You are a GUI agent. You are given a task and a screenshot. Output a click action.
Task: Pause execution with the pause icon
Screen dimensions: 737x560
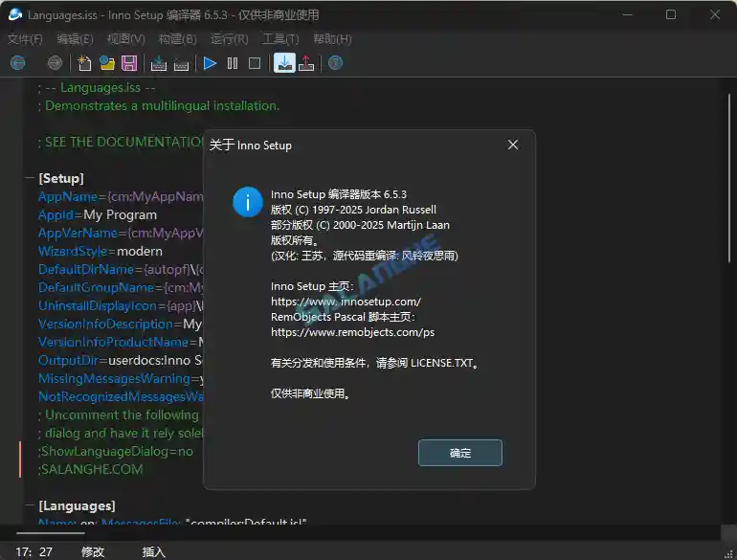tap(233, 63)
